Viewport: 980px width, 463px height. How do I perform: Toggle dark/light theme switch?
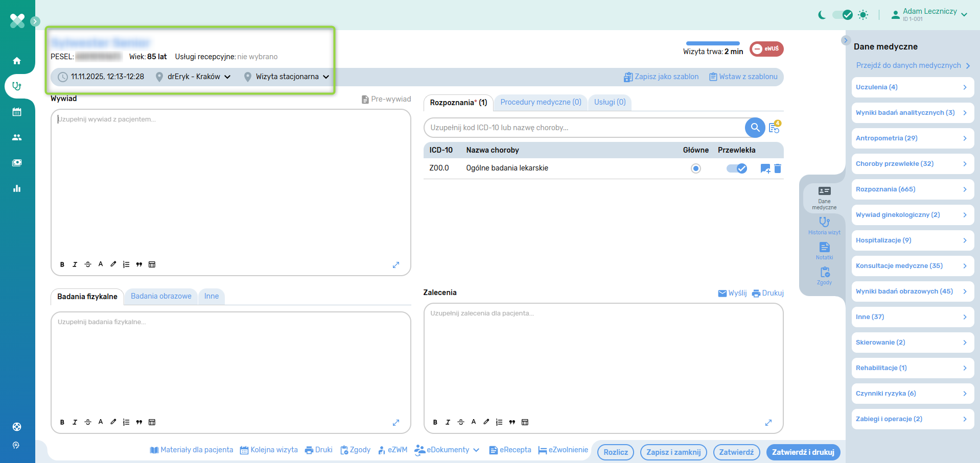pos(843,15)
